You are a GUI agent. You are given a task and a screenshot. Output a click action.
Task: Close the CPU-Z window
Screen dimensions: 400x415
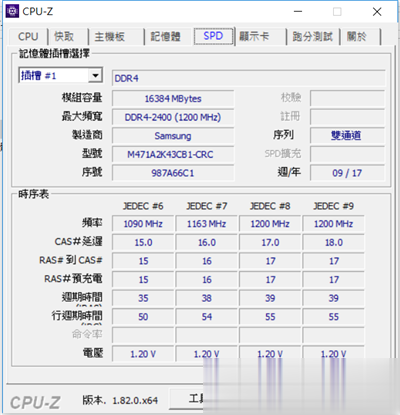[x=377, y=12]
